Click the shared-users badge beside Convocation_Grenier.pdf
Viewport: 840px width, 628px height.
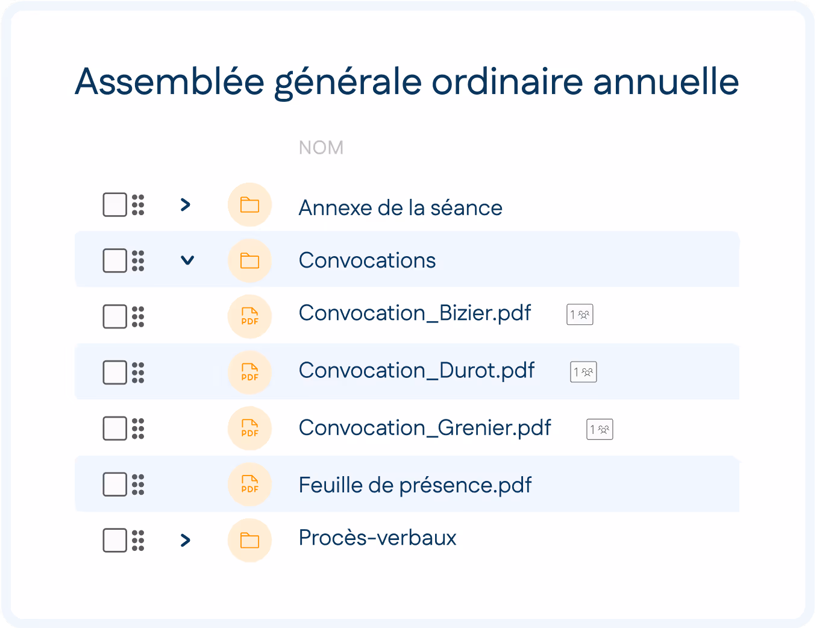[600, 429]
